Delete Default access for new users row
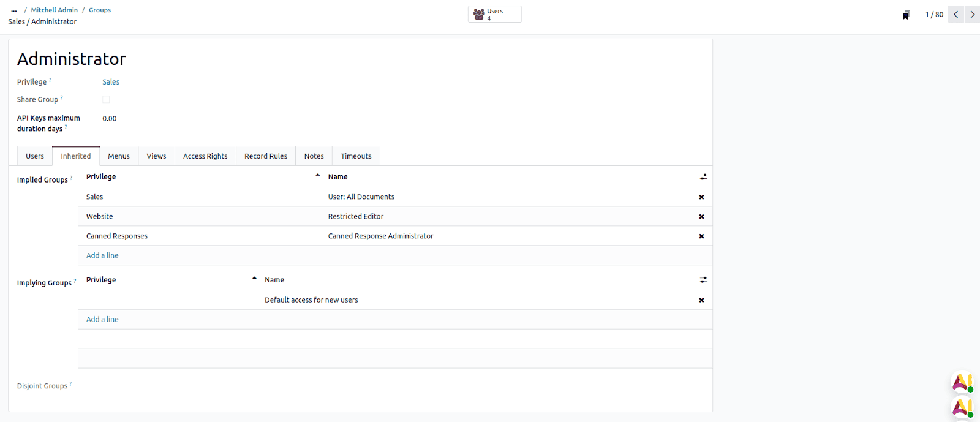Viewport: 980px width, 422px height. point(701,300)
